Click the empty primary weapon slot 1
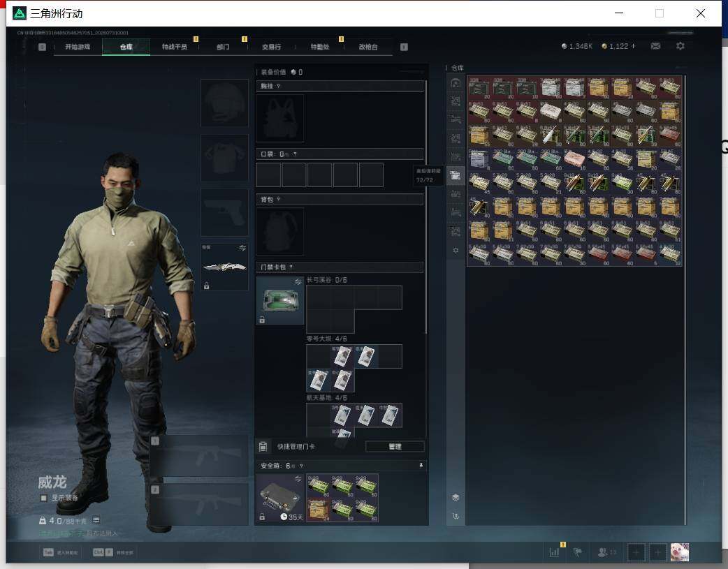728x569 pixels. coord(200,456)
